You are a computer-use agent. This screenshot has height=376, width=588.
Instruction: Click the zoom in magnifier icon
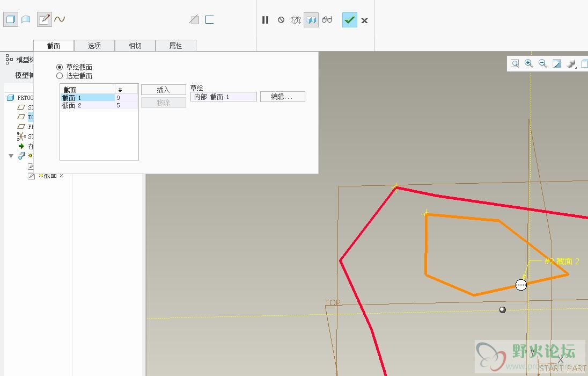(x=529, y=63)
